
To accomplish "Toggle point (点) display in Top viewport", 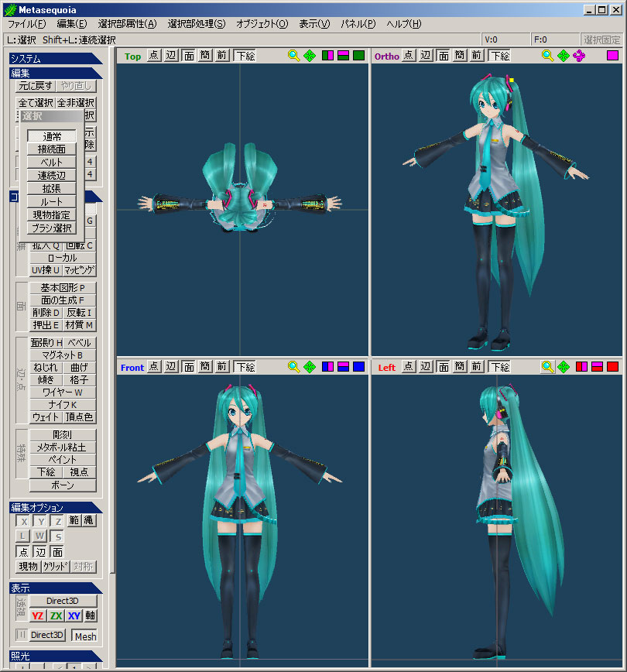I will (x=153, y=56).
